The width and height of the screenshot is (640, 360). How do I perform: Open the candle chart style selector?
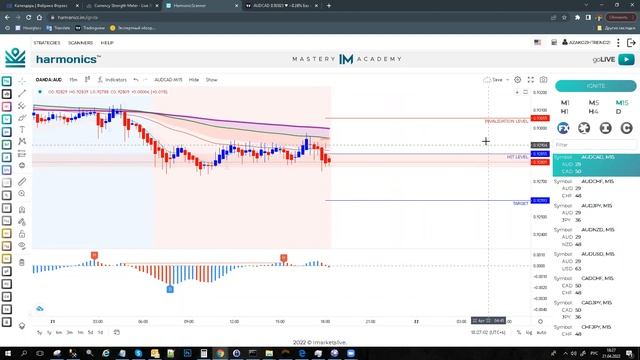87,80
